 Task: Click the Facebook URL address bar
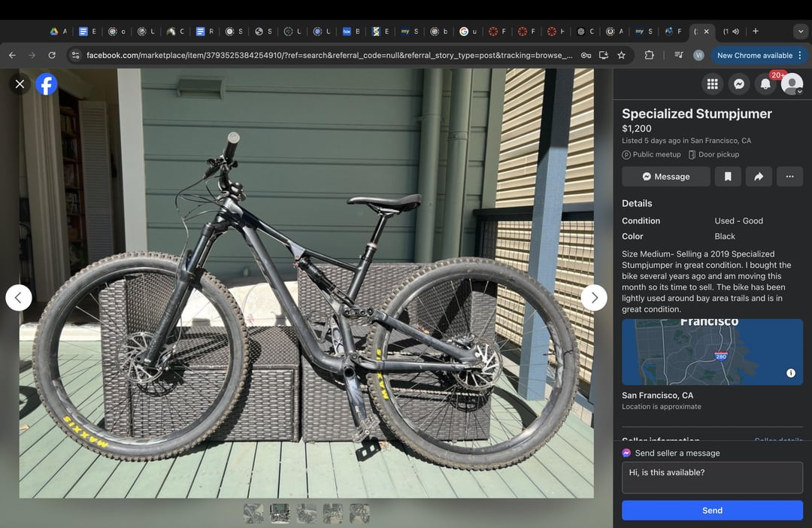point(329,55)
